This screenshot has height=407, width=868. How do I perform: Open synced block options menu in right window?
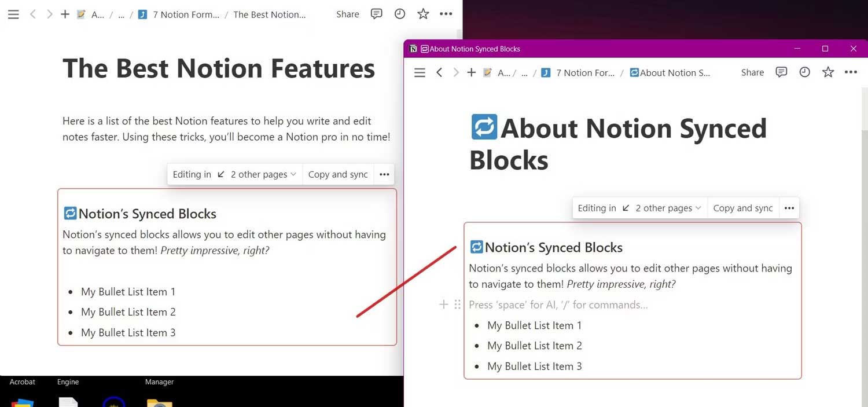pyautogui.click(x=789, y=208)
